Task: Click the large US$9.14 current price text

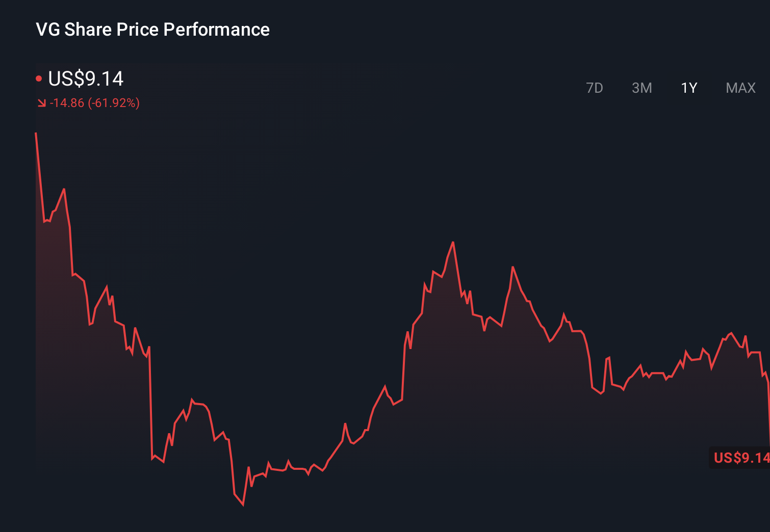Action: pyautogui.click(x=86, y=78)
